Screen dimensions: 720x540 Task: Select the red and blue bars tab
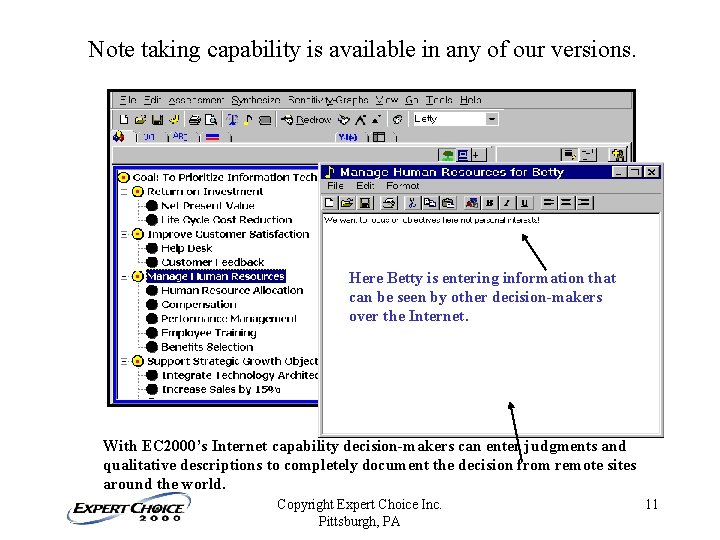(213, 137)
